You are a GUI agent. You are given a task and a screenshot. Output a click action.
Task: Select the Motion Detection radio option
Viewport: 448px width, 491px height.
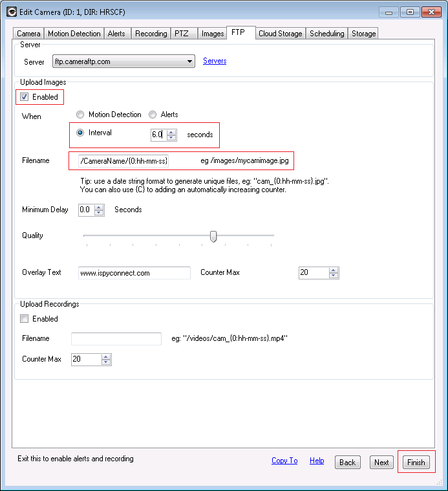point(80,115)
